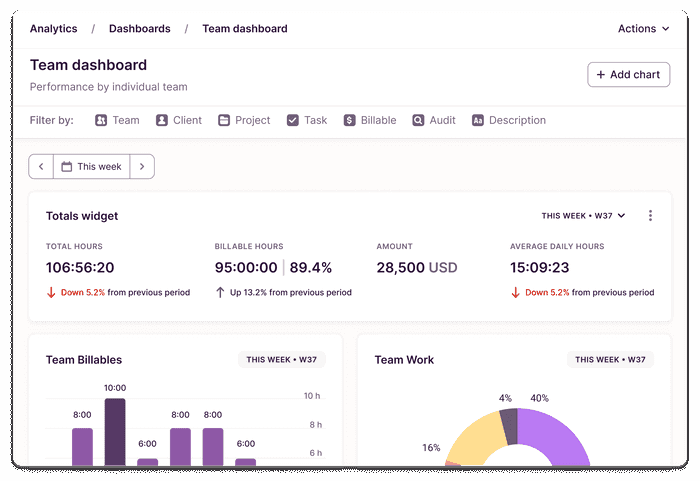
Task: Filter by Team label
Action: pos(126,120)
